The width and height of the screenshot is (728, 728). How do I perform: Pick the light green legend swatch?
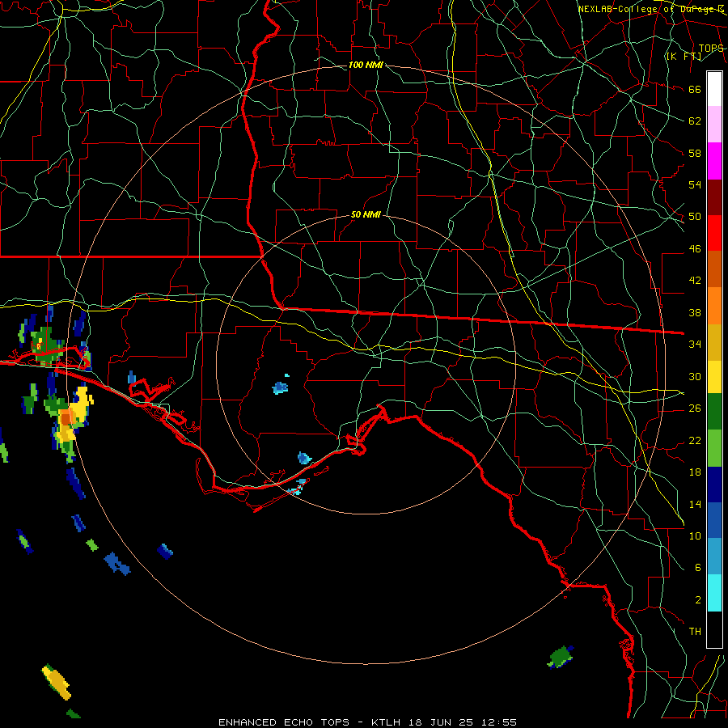pyautogui.click(x=714, y=448)
